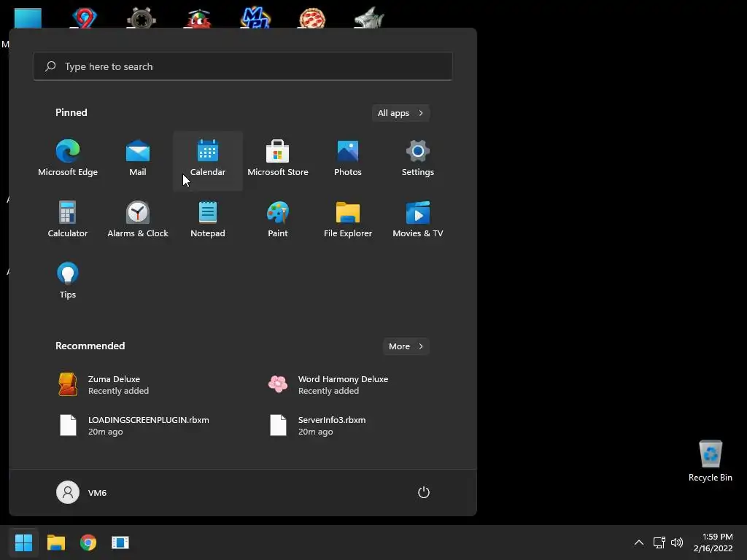This screenshot has height=560, width=747.
Task: Expand All apps list
Action: point(400,113)
